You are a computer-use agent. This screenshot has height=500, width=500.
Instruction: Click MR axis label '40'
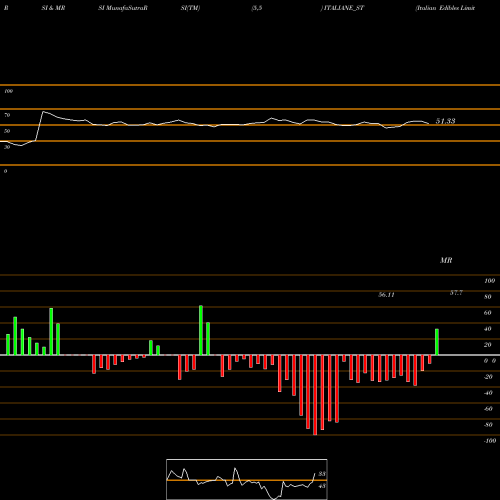[x=488, y=329]
